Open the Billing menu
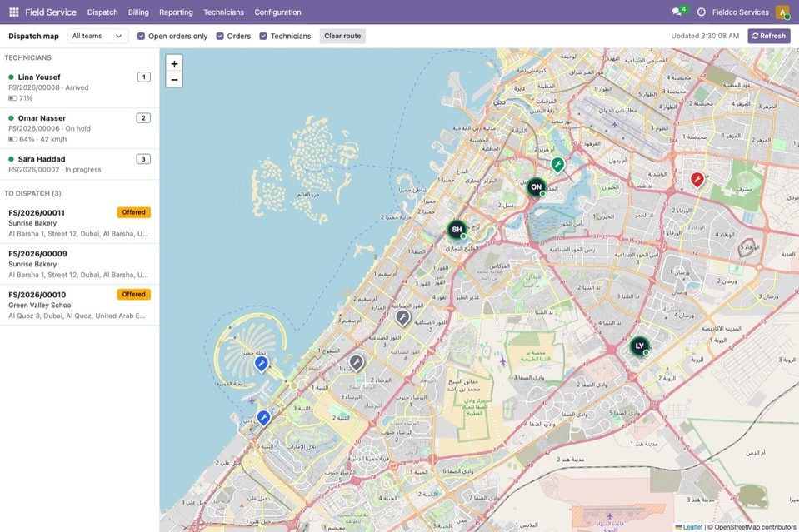Screen dimensions: 799x532 [138, 12]
